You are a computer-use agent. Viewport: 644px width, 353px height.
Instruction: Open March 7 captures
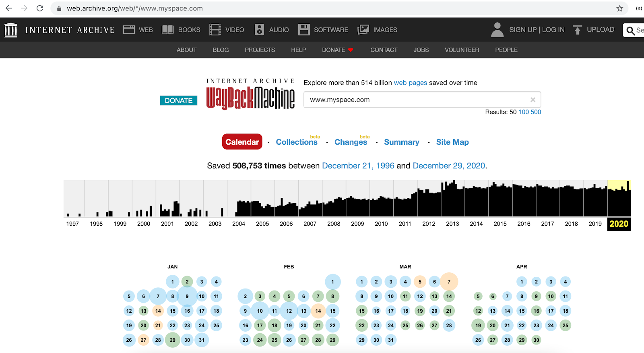click(x=449, y=282)
